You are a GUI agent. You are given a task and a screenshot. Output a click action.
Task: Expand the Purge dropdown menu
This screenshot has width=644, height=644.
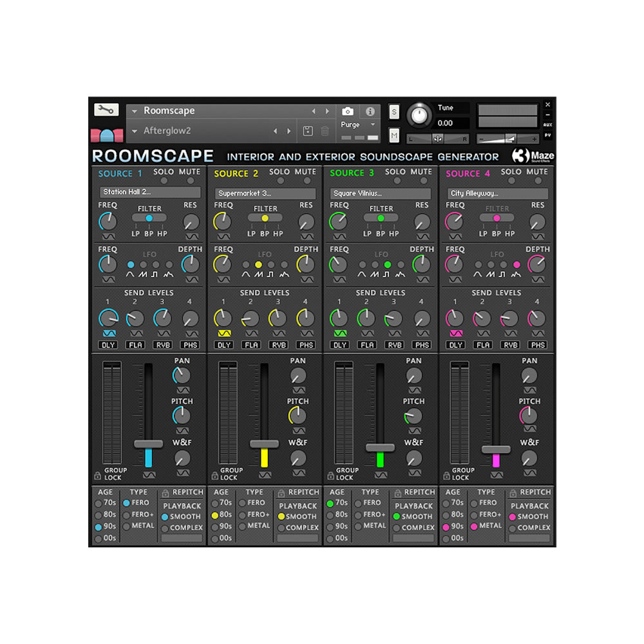pyautogui.click(x=372, y=124)
